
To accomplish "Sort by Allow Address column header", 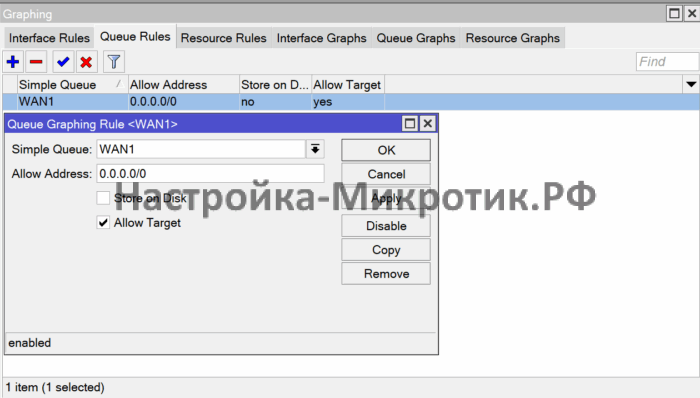I will (x=183, y=84).
